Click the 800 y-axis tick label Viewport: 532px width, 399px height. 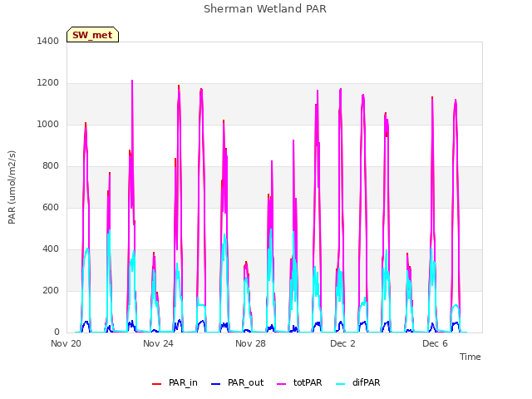pos(51,166)
